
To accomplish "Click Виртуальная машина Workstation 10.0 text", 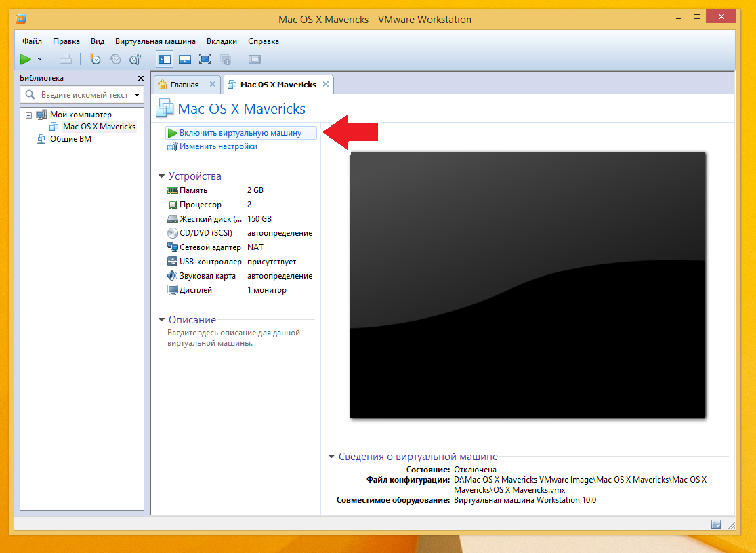I will [525, 500].
